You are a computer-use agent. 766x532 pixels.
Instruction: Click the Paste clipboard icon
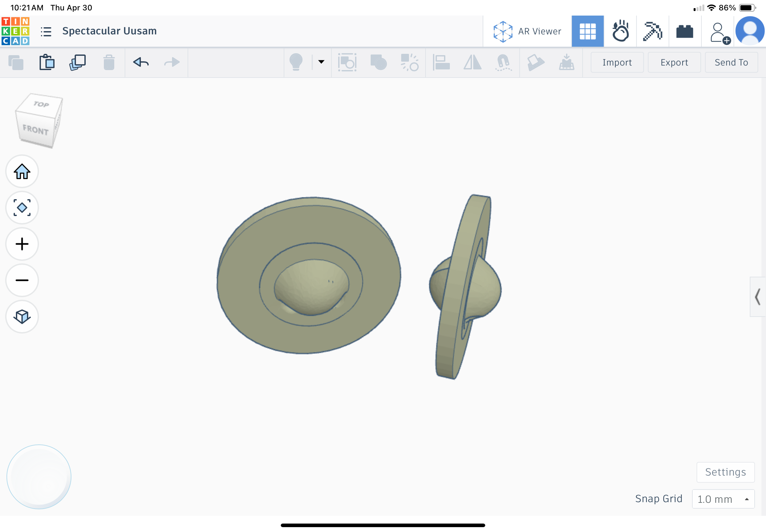pos(47,62)
